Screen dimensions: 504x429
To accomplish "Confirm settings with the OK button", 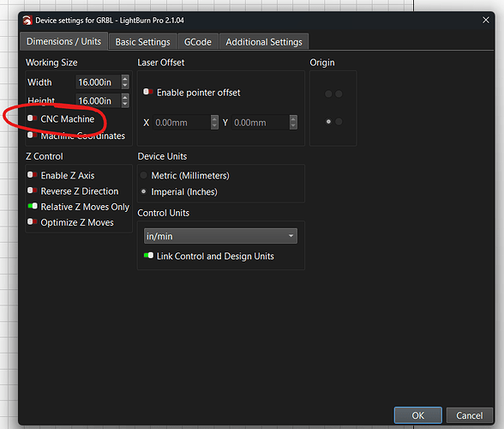I will point(418,415).
